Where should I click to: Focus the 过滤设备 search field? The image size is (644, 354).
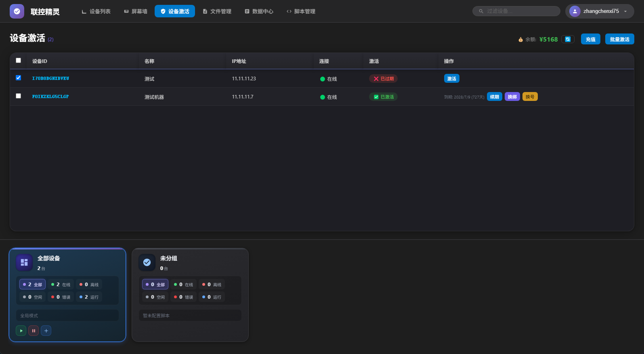coord(516,11)
